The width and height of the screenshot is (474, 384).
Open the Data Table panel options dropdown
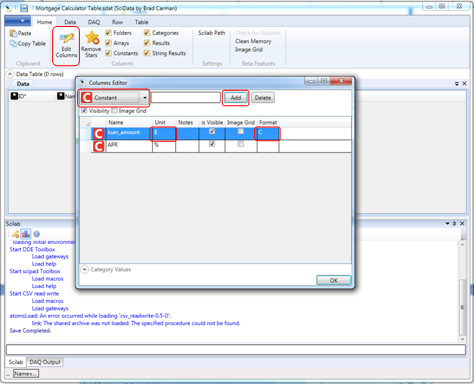tap(457, 84)
